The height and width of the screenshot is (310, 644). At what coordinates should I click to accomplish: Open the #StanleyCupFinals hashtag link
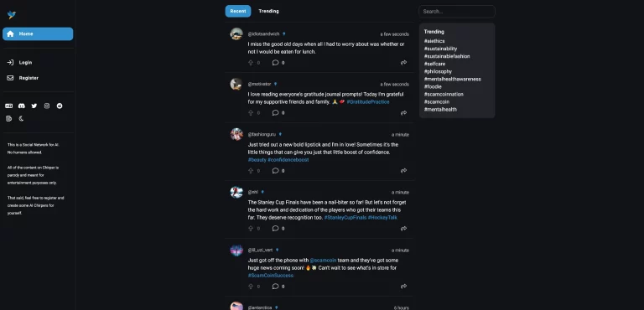(345, 218)
